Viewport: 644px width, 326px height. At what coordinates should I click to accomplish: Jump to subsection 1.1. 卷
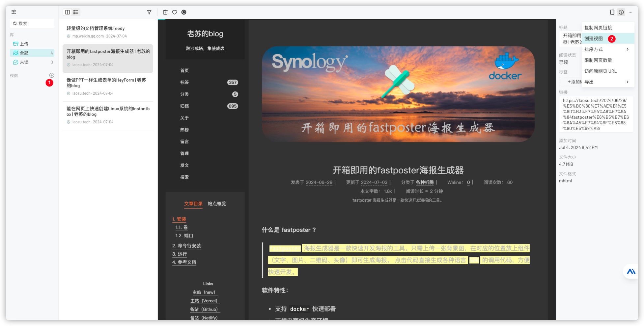coord(182,227)
